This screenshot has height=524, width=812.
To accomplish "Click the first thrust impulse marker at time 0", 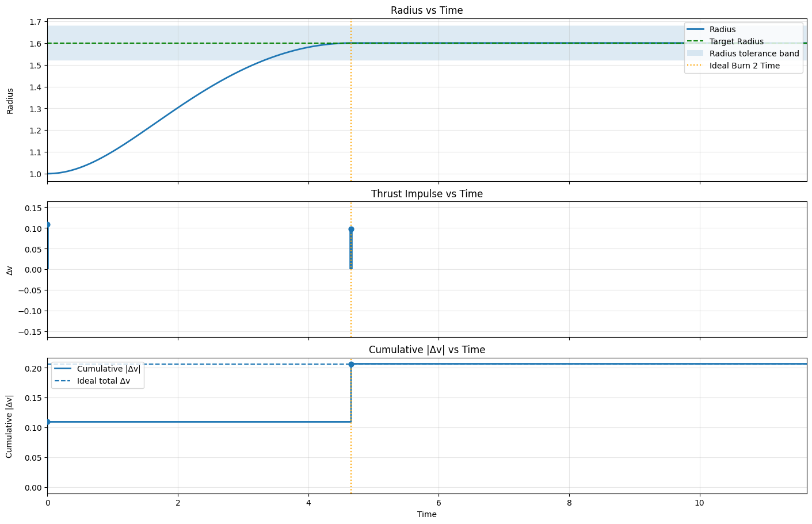I will coord(47,224).
